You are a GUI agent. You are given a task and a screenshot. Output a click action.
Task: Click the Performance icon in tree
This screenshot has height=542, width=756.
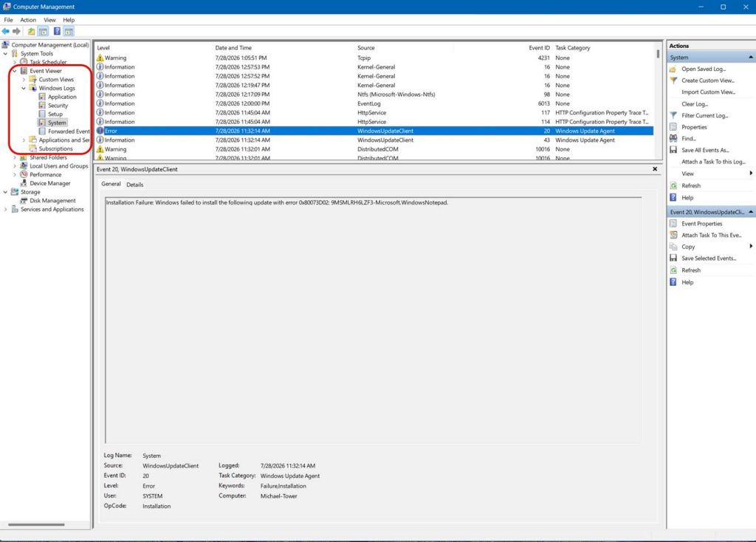(x=24, y=174)
